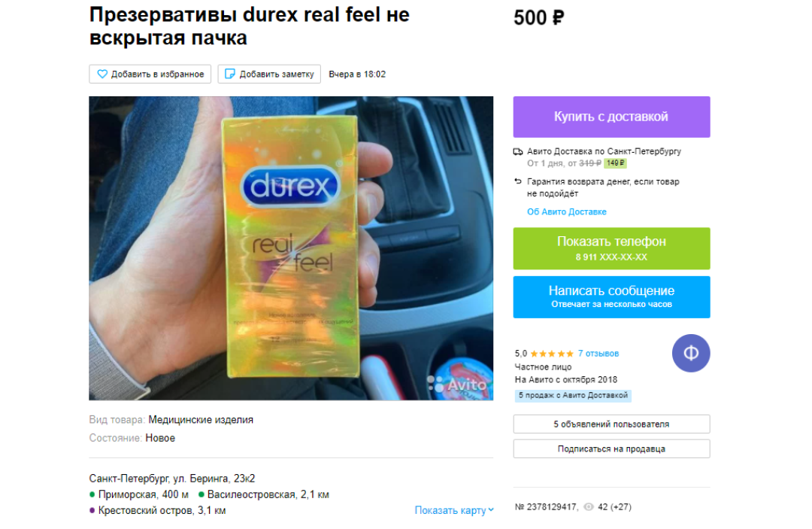Click the 5 продаж с Авито Доставкой badge

(x=573, y=395)
